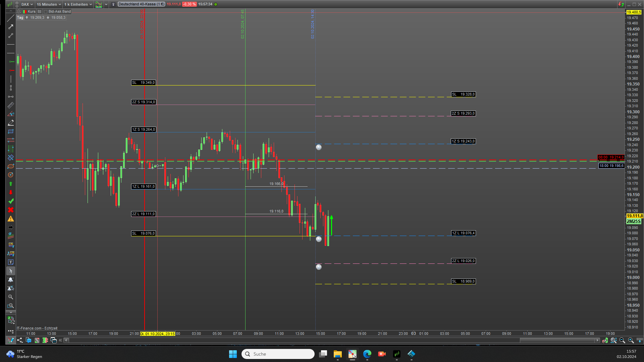This screenshot has width=644, height=362.
Task: Click Deutschland 40-Kassa instrument button
Action: pyautogui.click(x=141, y=4)
